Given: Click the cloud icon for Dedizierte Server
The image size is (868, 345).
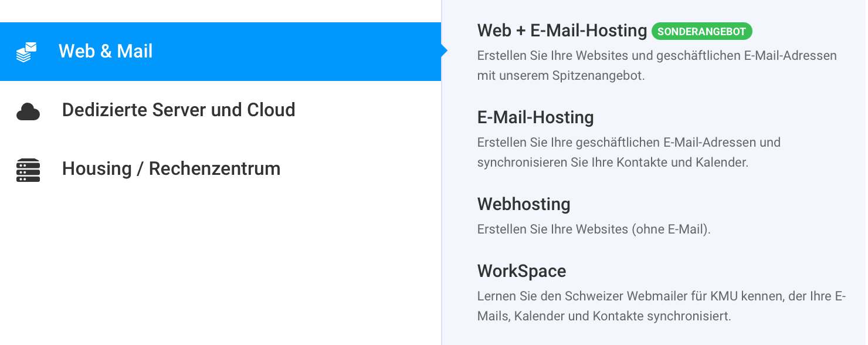Looking at the screenshot, I should pos(28,111).
